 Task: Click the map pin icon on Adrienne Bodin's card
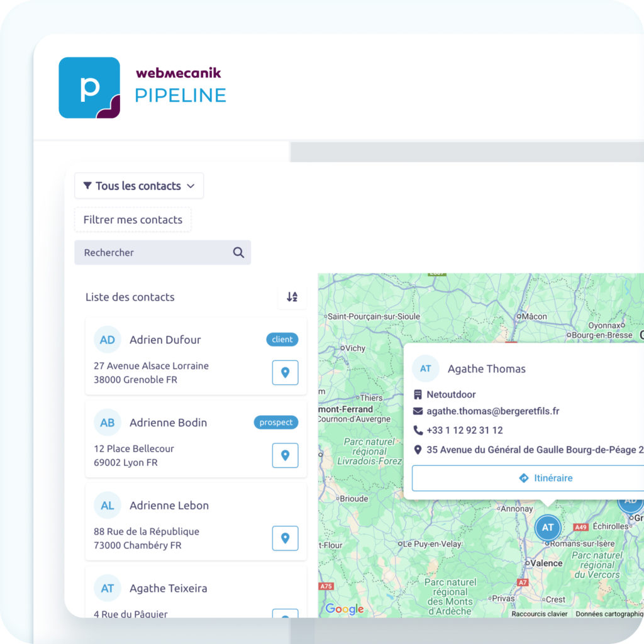click(285, 455)
